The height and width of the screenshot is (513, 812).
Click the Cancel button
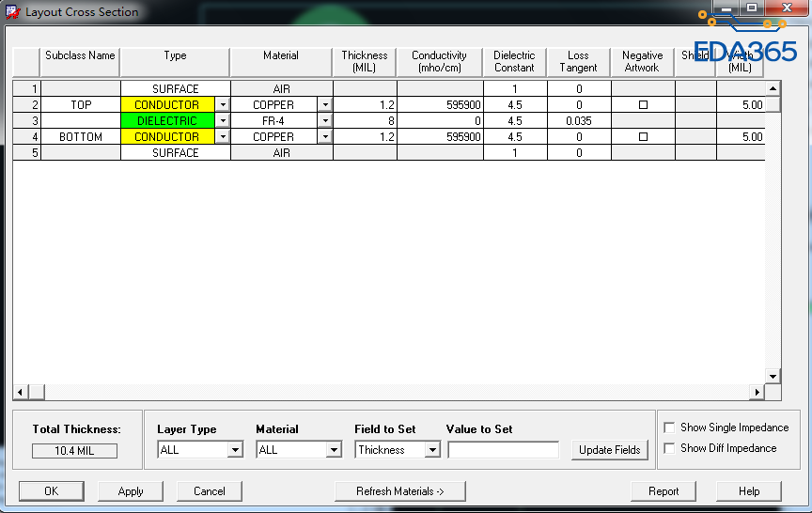point(210,491)
